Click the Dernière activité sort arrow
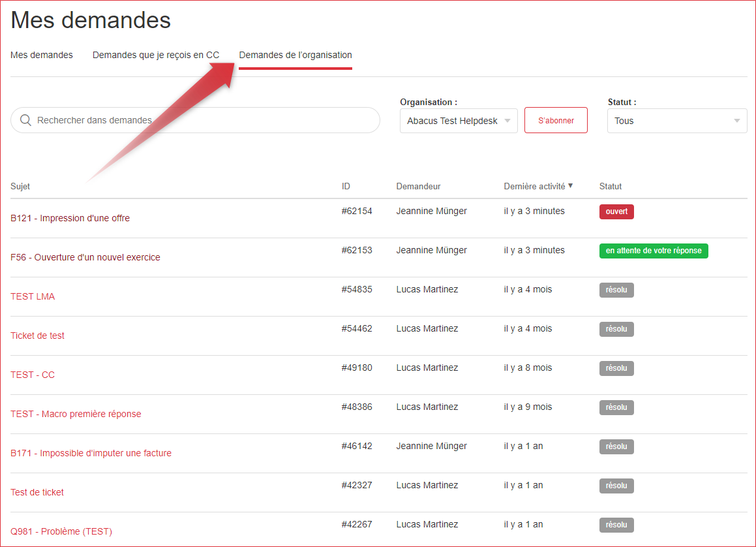 pos(571,186)
